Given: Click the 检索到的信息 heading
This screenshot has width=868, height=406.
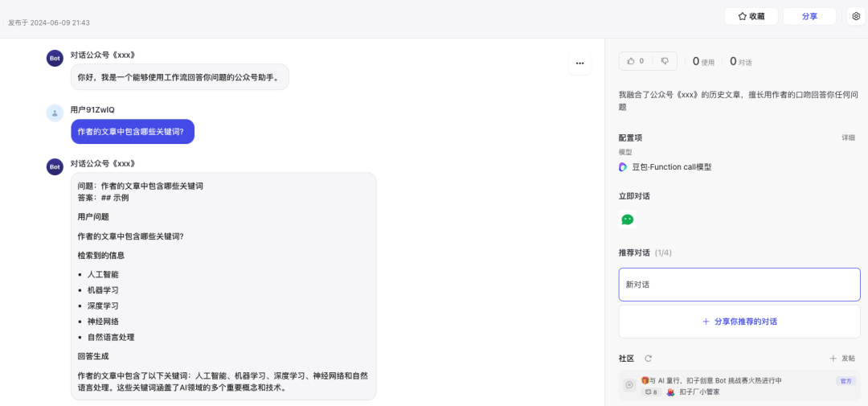Looking at the screenshot, I should 100,256.
